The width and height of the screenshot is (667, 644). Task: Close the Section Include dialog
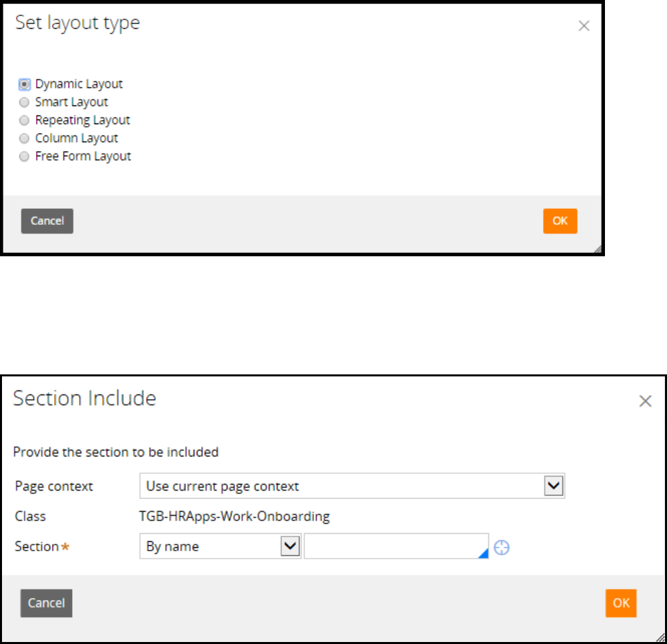coord(645,401)
